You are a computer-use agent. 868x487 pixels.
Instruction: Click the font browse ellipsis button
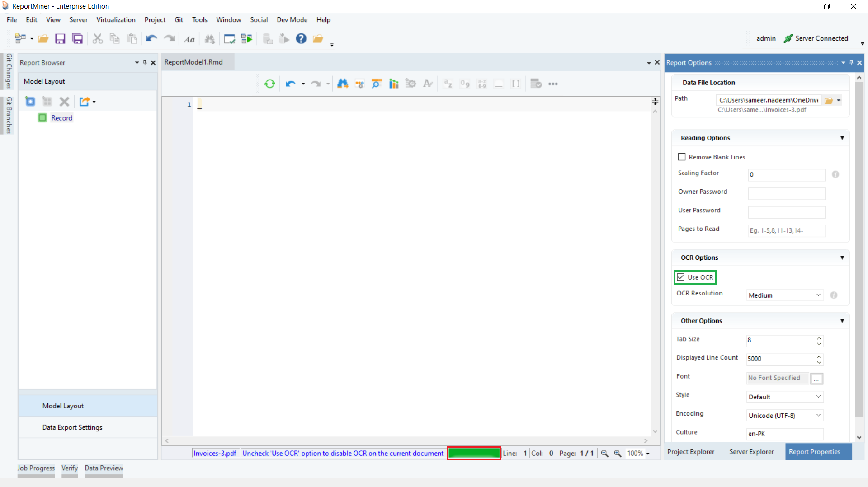816,379
